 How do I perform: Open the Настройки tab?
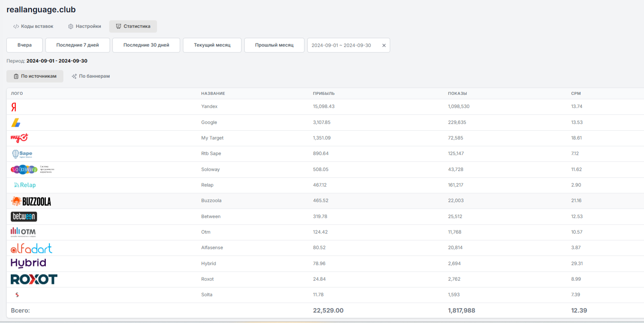84,26
